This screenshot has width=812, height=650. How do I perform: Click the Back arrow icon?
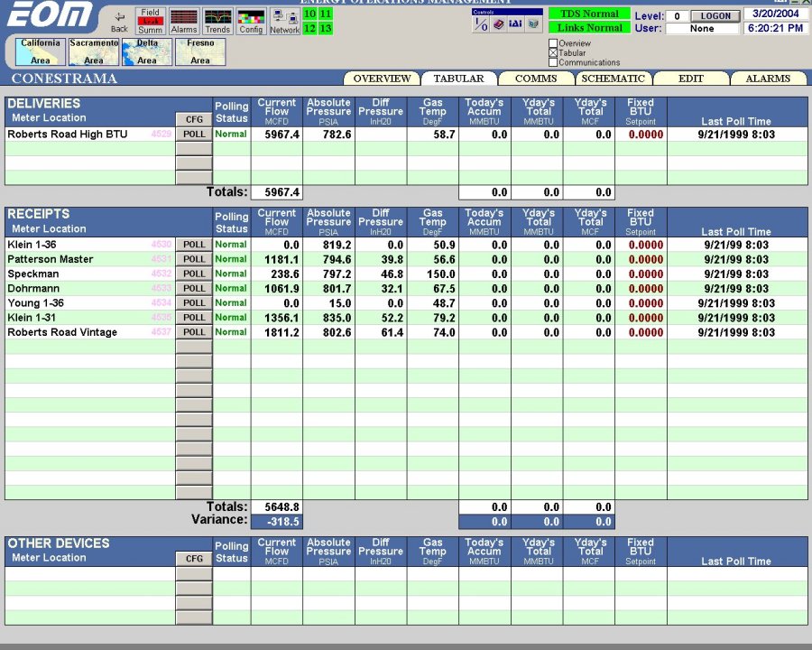point(120,16)
